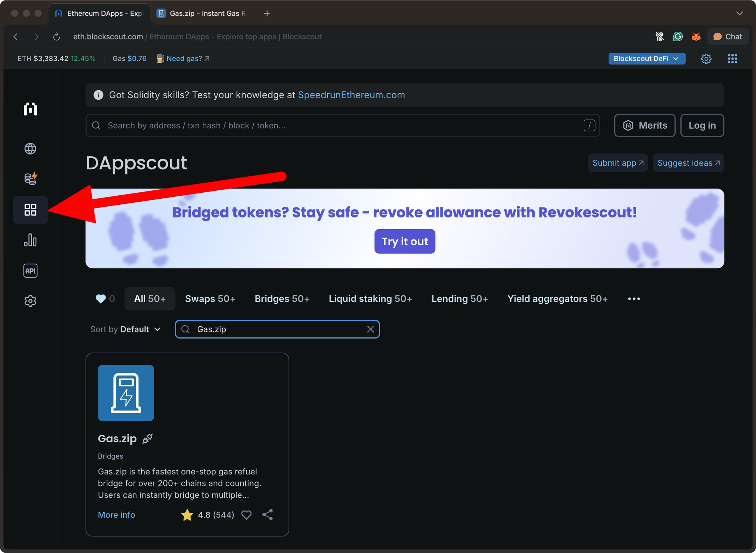
Task: Open the Blockscout logo in the sidebar
Action: [30, 109]
